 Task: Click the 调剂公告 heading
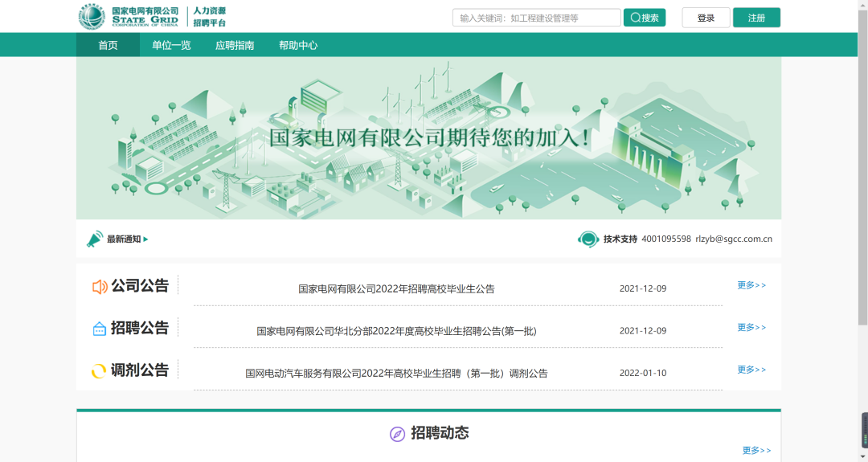click(140, 370)
